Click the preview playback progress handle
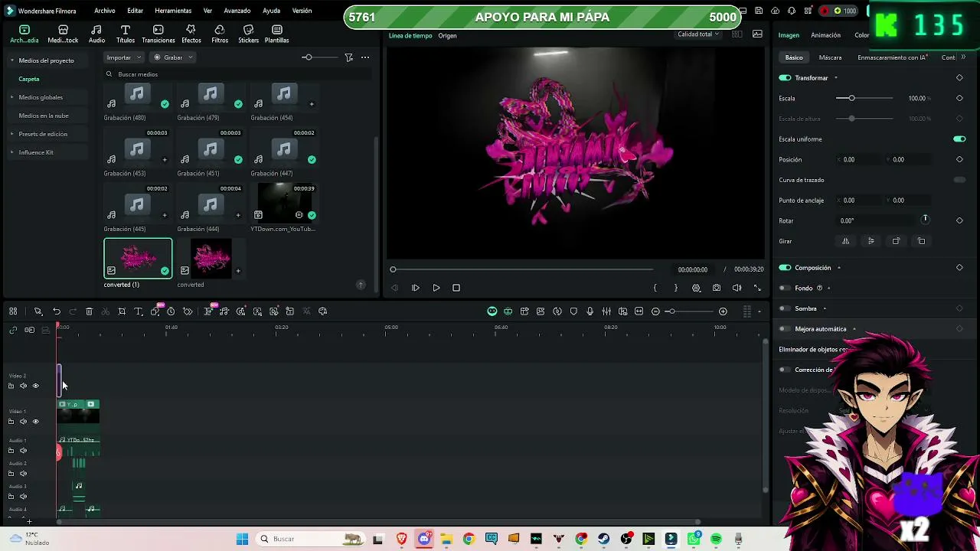This screenshot has height=551, width=980. pyautogui.click(x=393, y=269)
